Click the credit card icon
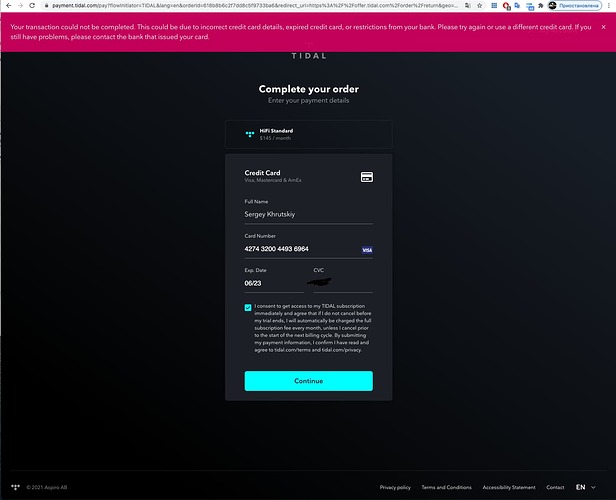Screen dimensions: 616x500 367,177
